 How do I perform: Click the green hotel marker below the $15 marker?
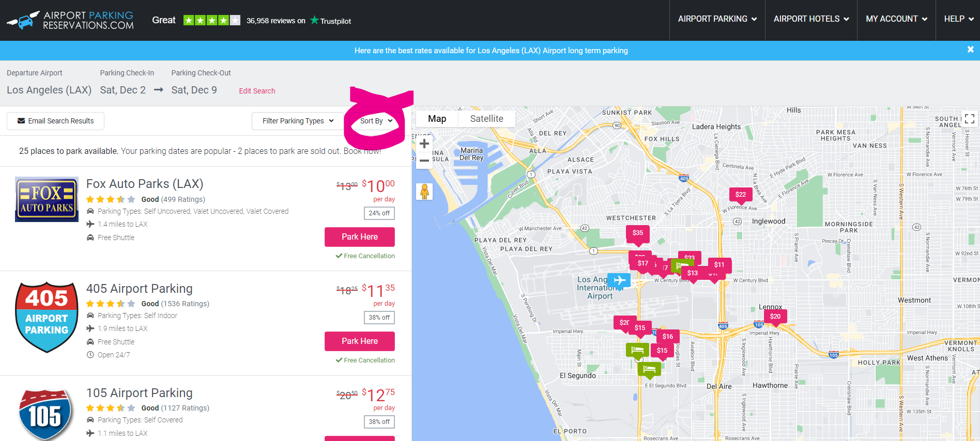tap(637, 350)
